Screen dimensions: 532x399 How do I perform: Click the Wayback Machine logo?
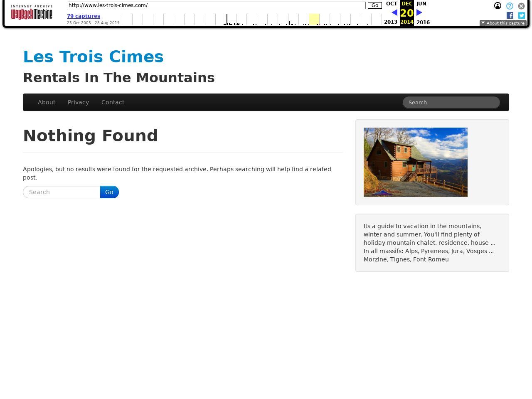pyautogui.click(x=32, y=13)
